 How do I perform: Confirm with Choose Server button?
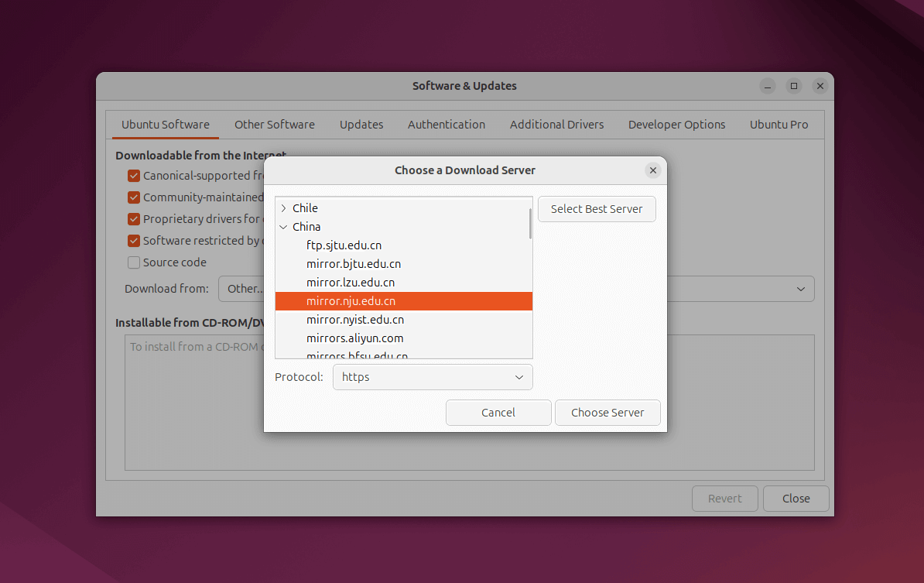tap(607, 413)
